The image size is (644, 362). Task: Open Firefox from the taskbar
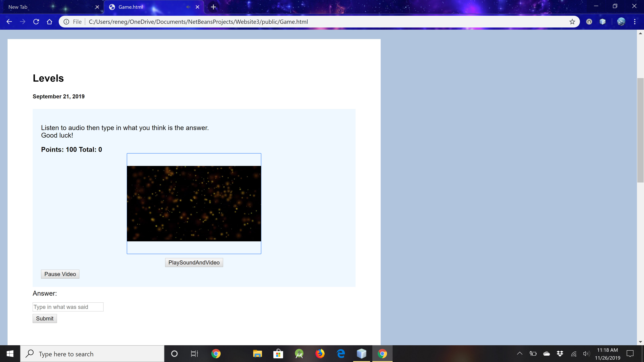click(320, 354)
